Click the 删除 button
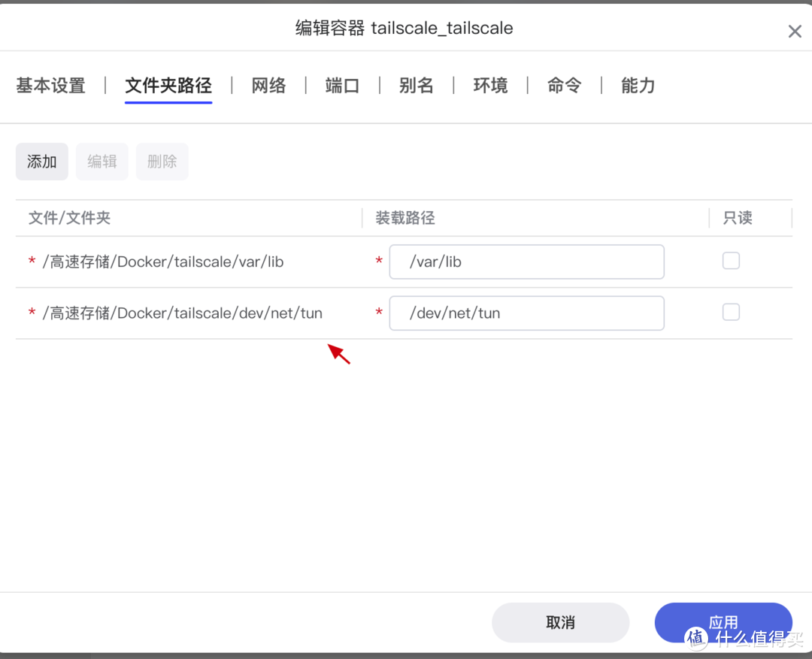 point(162,162)
